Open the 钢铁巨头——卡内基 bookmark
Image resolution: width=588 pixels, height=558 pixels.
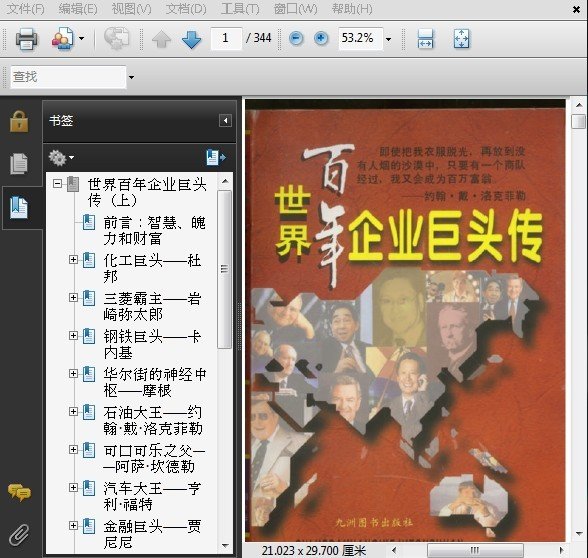(x=152, y=345)
